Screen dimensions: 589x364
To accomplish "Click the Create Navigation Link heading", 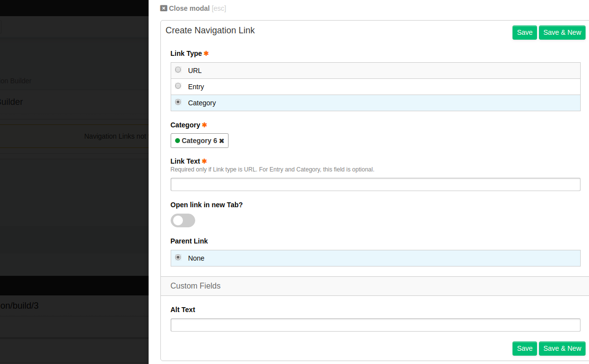I will (210, 30).
